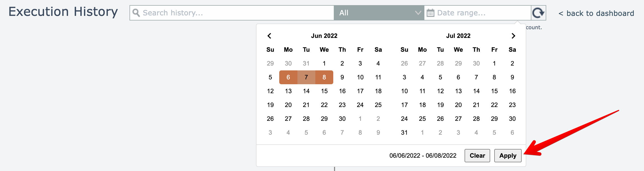The image size is (644, 171).
Task: Select June 7 in highlighted range
Action: pyautogui.click(x=306, y=77)
